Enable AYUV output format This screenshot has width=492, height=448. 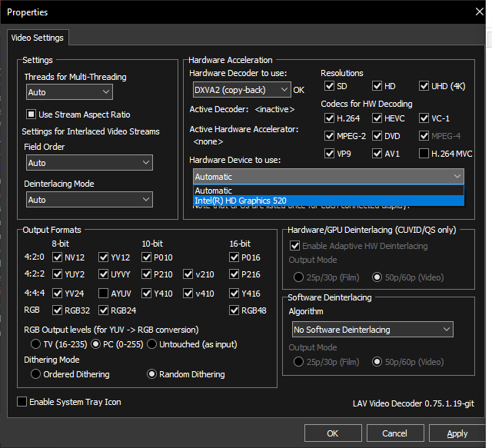[x=103, y=294]
